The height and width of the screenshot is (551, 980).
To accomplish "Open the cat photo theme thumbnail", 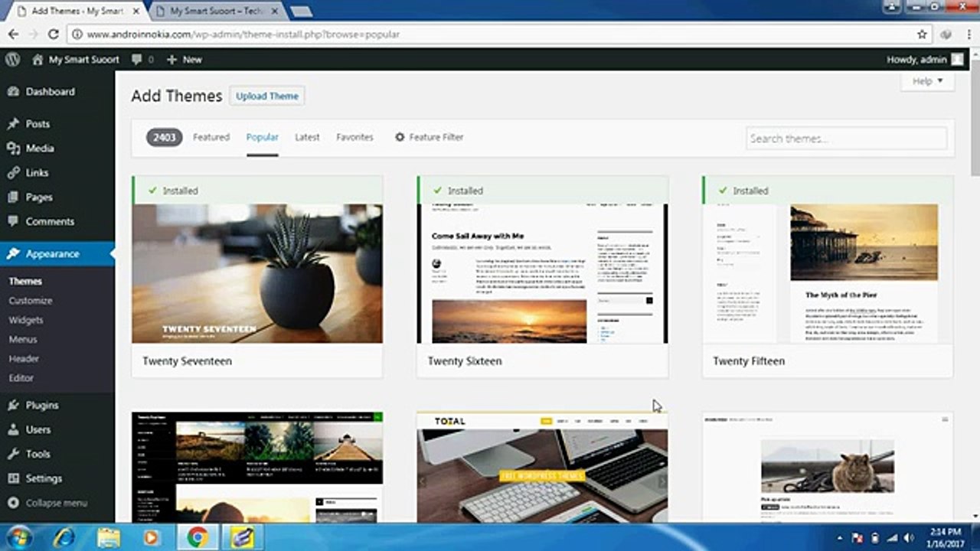I will (828, 467).
